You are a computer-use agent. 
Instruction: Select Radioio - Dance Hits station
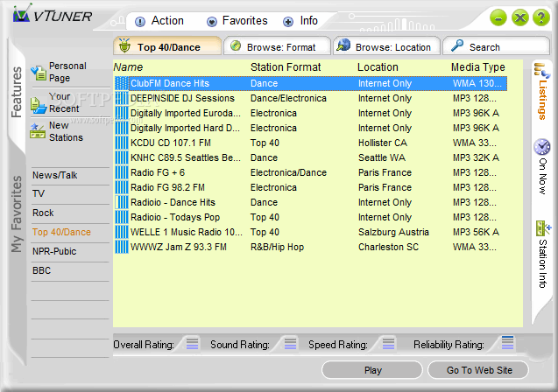[311, 202]
